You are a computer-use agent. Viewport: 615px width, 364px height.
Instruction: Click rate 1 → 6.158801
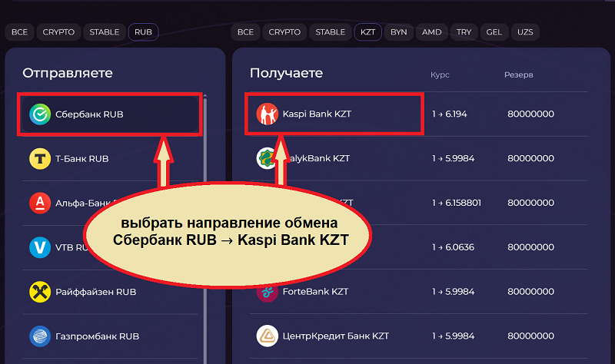[x=457, y=203]
